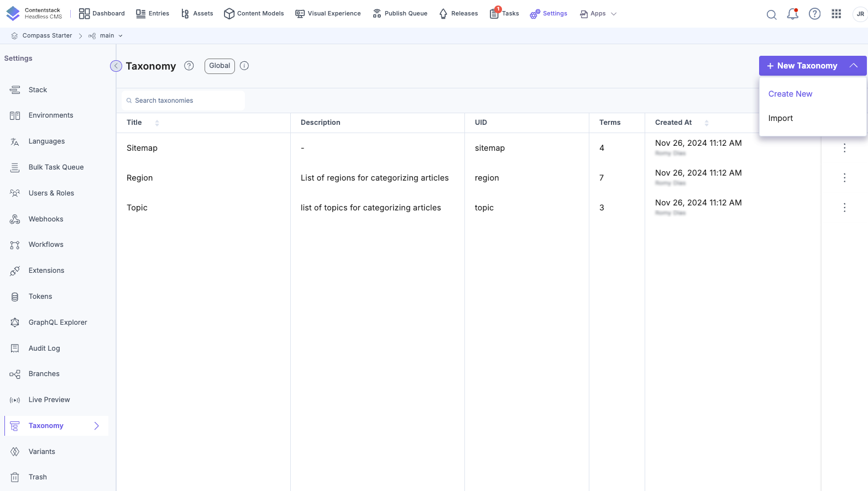868x491 pixels.
Task: Open Webhooks in the settings sidebar
Action: coord(46,219)
